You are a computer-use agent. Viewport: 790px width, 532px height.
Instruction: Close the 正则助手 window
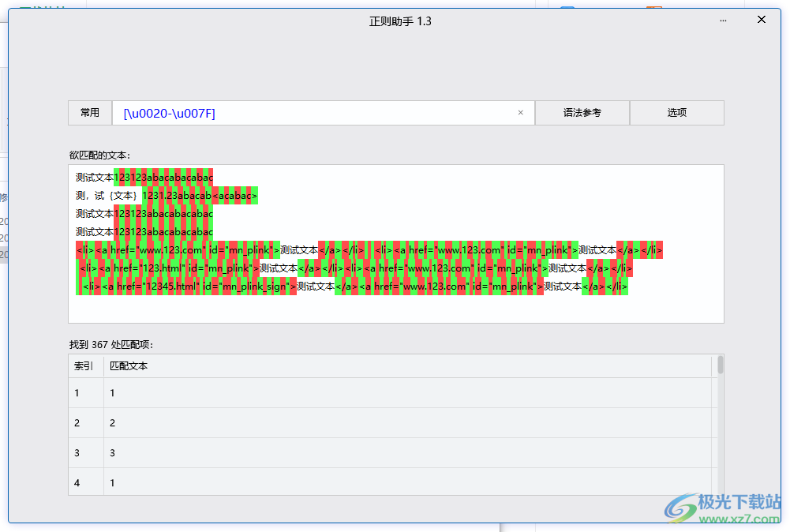coord(761,21)
